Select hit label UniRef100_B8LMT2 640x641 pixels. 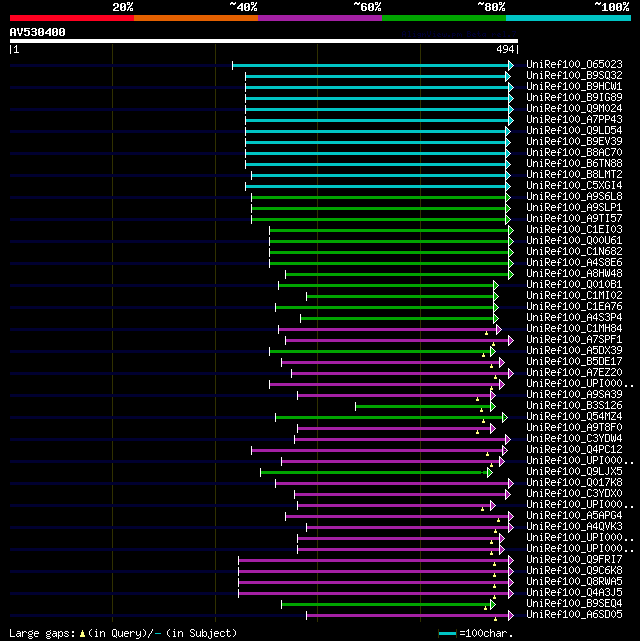[574, 175]
